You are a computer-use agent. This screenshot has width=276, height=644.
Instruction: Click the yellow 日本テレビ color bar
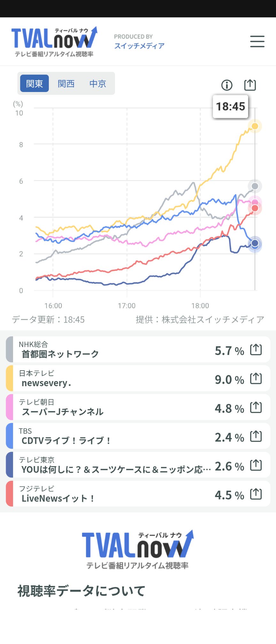click(x=10, y=378)
